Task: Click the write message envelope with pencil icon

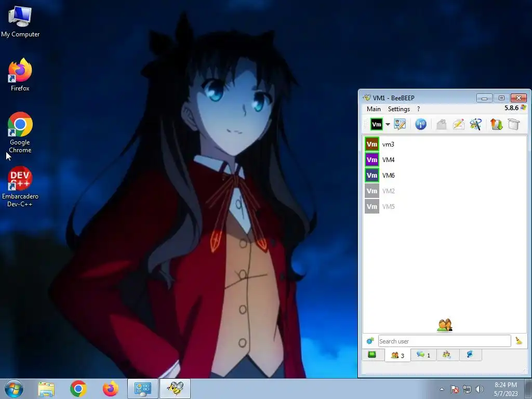Action: tap(458, 124)
